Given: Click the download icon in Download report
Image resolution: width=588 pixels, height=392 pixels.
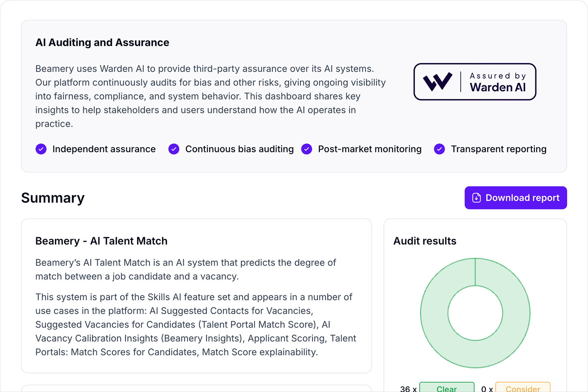Looking at the screenshot, I should (x=476, y=198).
